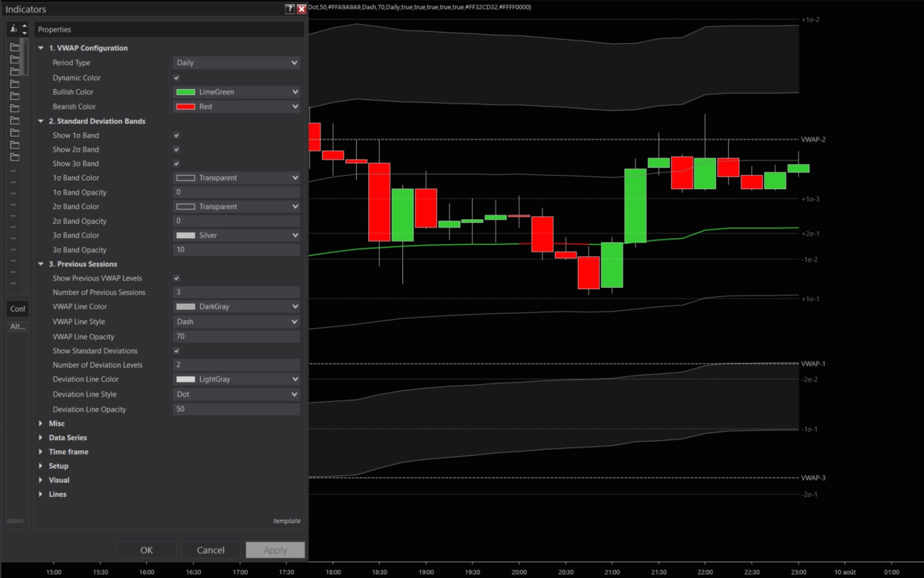Collapse the 3. Previous Sessions section
Image resolution: width=924 pixels, height=578 pixels.
point(40,264)
